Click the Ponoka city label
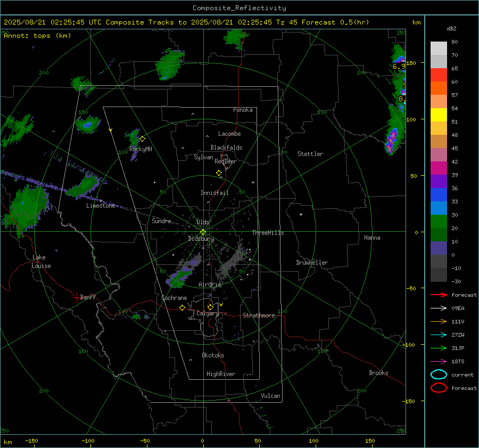Viewport: 479px width, 448px height. [x=243, y=110]
